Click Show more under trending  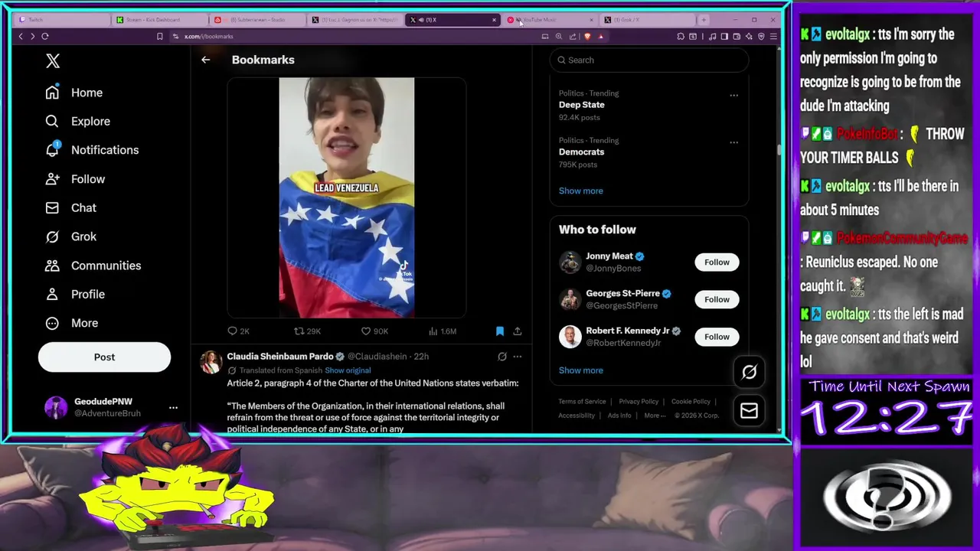pos(580,191)
